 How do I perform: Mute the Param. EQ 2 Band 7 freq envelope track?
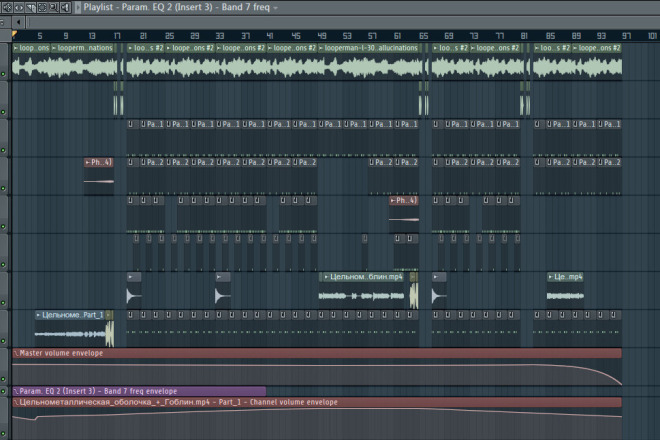pos(3,391)
